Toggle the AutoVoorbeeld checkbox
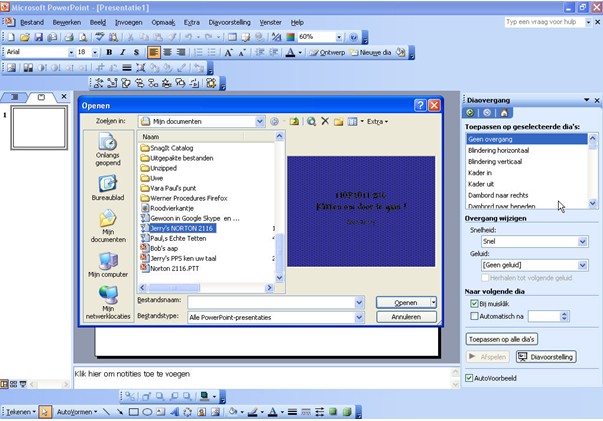The width and height of the screenshot is (603, 421). point(470,377)
